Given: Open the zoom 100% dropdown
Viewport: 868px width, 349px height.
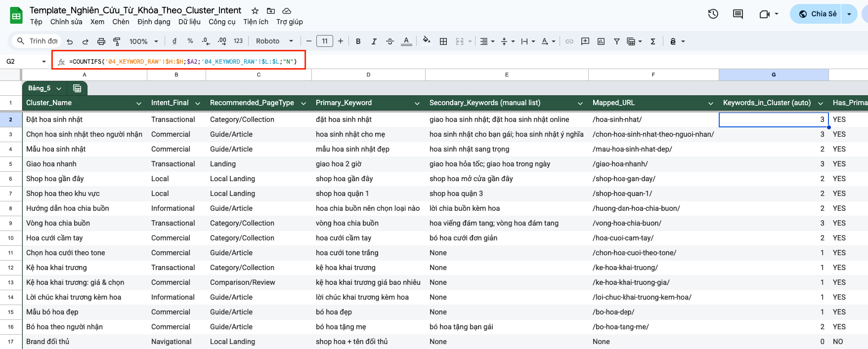Looking at the screenshot, I should pyautogui.click(x=144, y=41).
